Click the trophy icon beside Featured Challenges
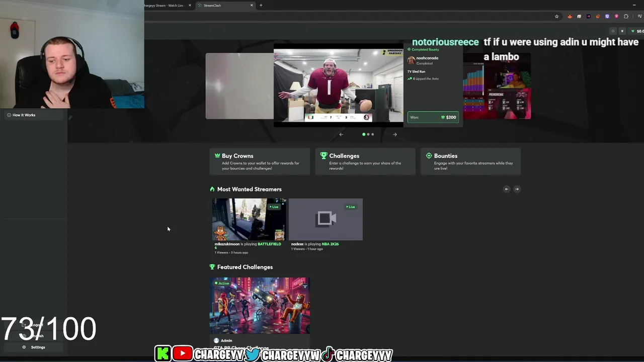 click(212, 267)
